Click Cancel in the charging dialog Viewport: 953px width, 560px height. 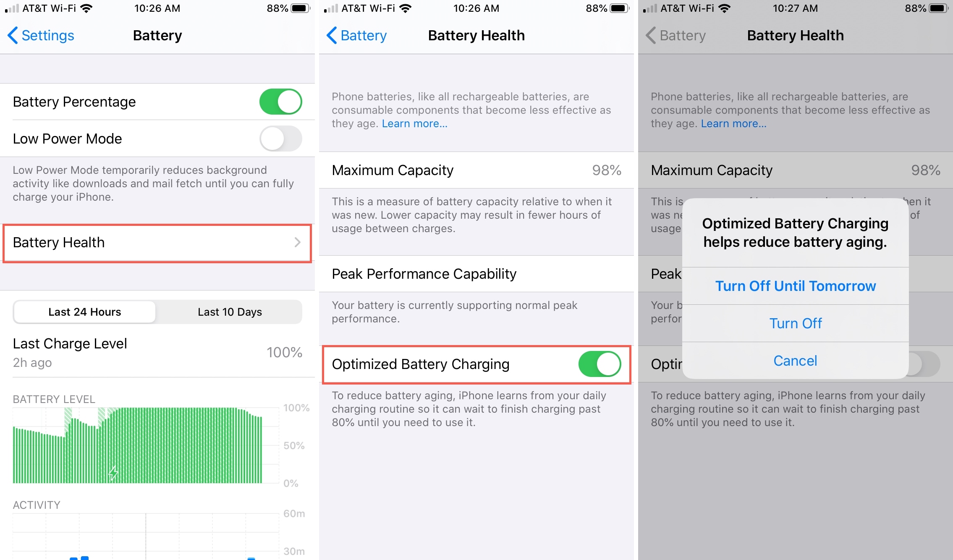[x=796, y=360]
